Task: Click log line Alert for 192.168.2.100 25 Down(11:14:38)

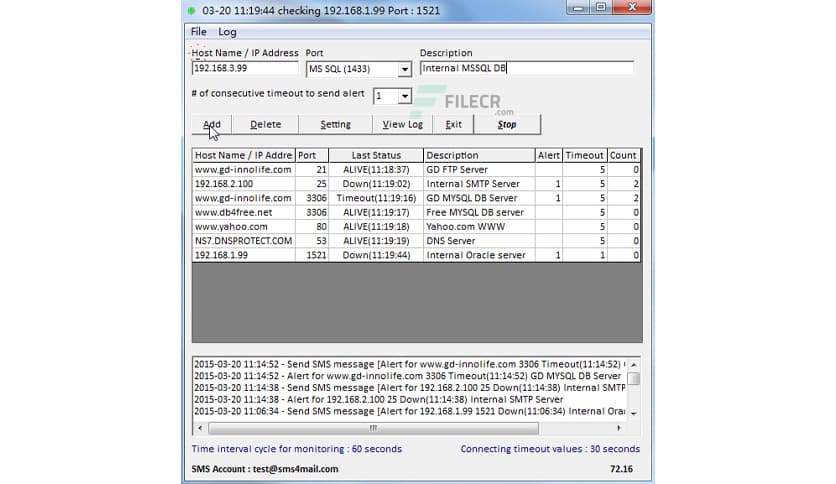Action: point(378,400)
